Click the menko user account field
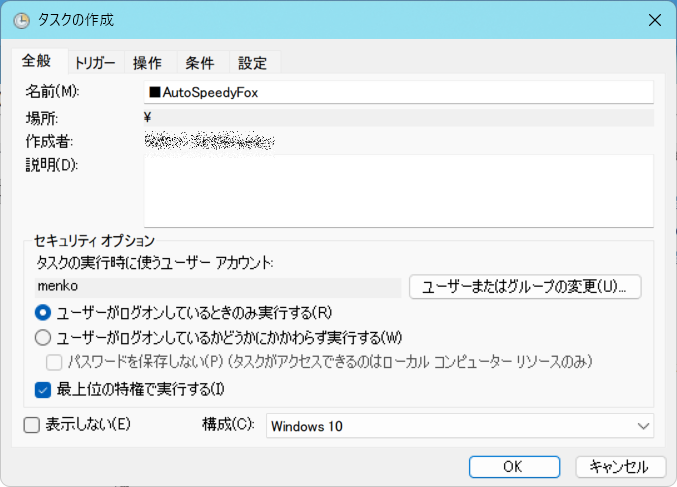This screenshot has height=487, width=677. click(218, 287)
